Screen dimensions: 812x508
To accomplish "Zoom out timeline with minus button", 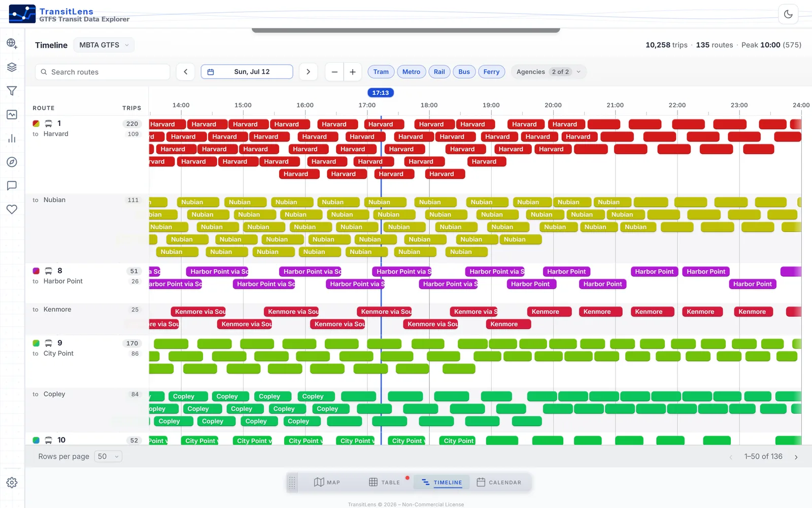I will [x=334, y=72].
